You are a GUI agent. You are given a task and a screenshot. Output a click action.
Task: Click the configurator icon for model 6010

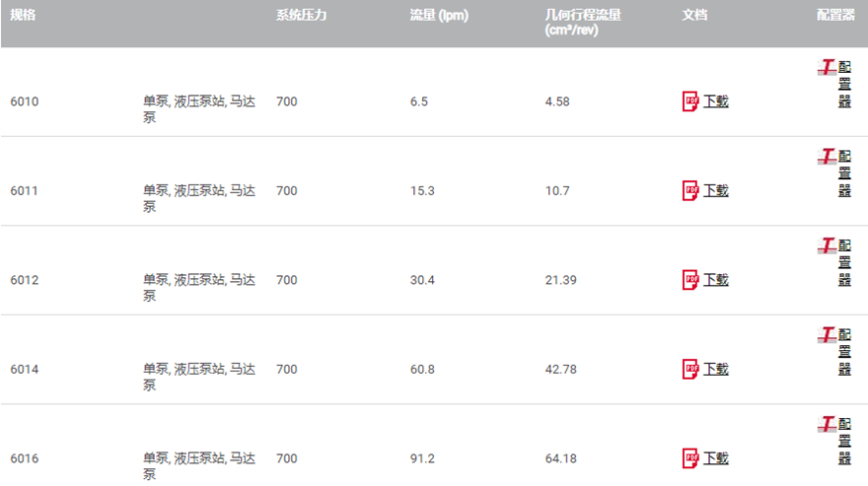coord(827,68)
